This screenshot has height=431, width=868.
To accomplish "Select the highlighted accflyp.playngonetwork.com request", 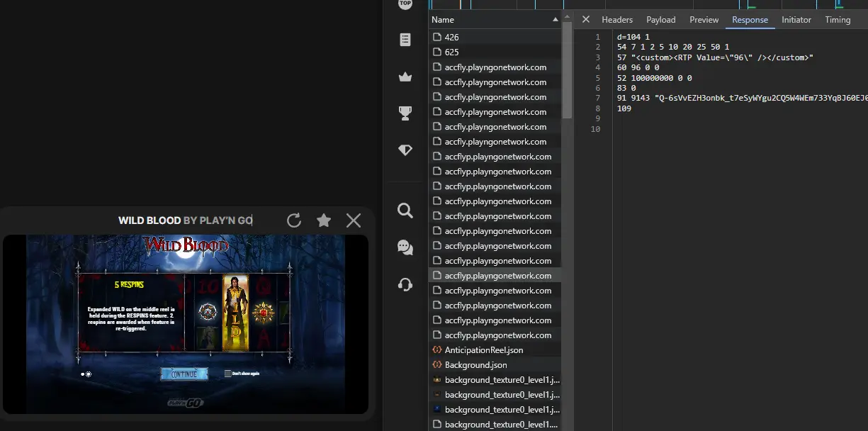I will coord(495,276).
